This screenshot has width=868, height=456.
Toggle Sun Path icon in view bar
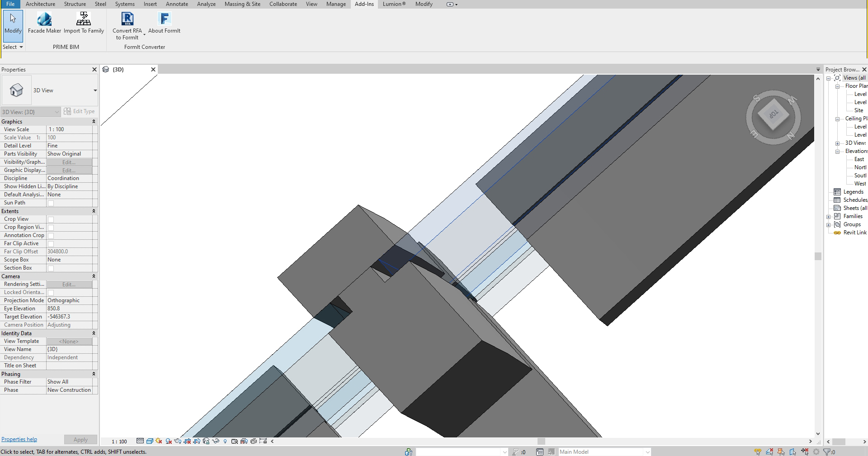(x=159, y=441)
